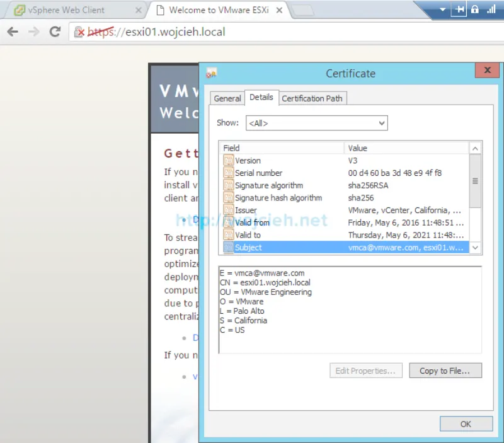
Task: Click the back navigation arrow
Action: click(13, 31)
